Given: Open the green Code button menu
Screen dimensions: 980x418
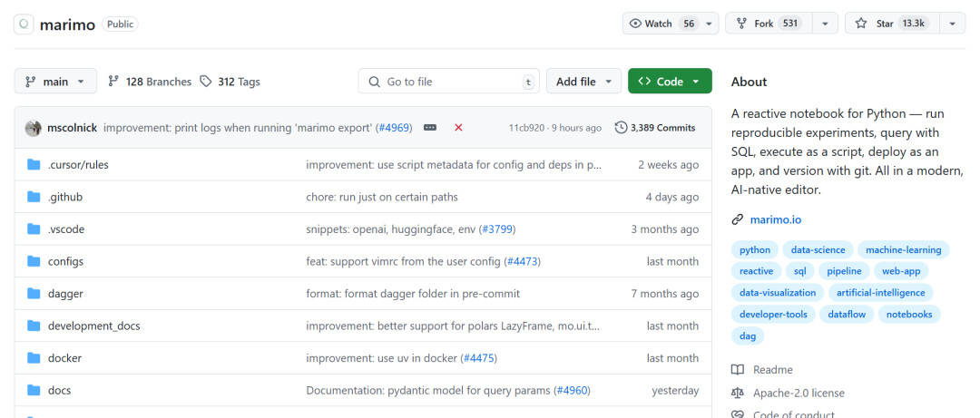Looking at the screenshot, I should click(x=670, y=82).
